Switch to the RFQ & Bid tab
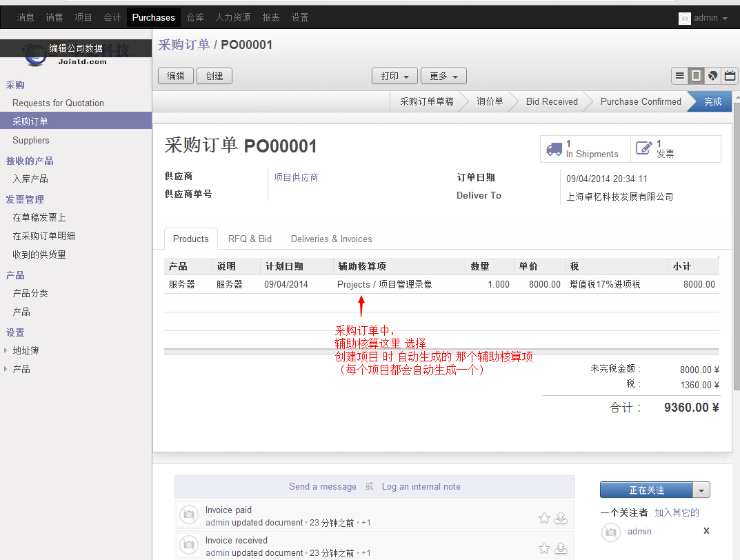This screenshot has height=560, width=740. (x=250, y=239)
